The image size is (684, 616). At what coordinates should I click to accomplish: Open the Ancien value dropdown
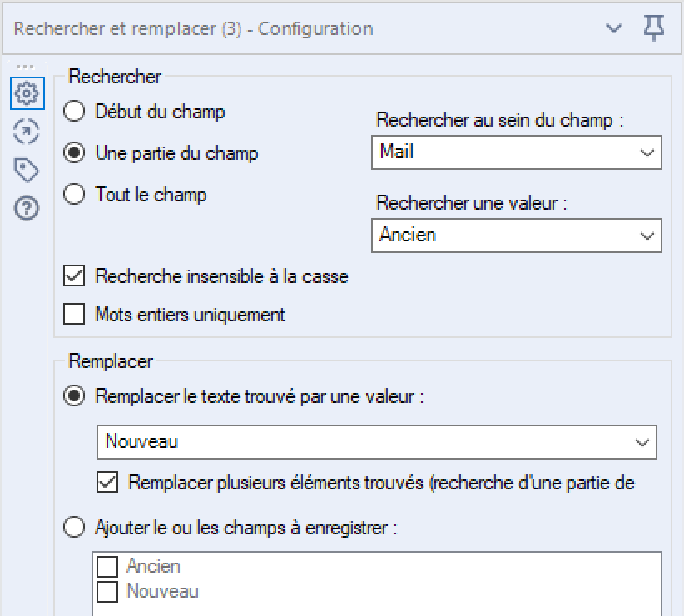[x=517, y=236]
